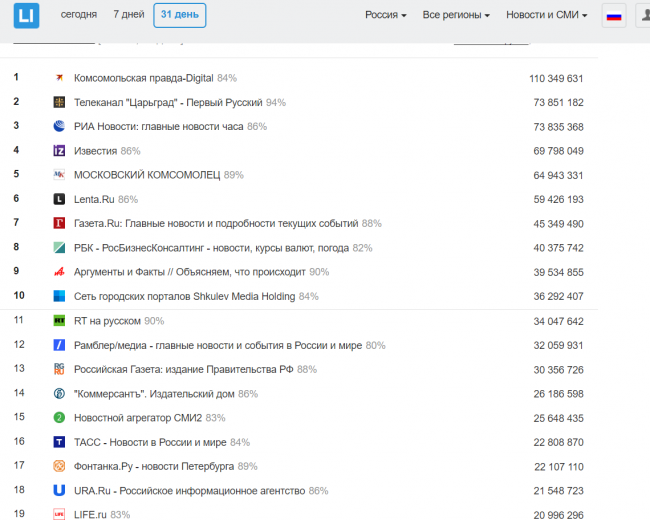Screen dimensions: 650x520
Task: Click the URA.Ru blue U icon
Action: 59,491
